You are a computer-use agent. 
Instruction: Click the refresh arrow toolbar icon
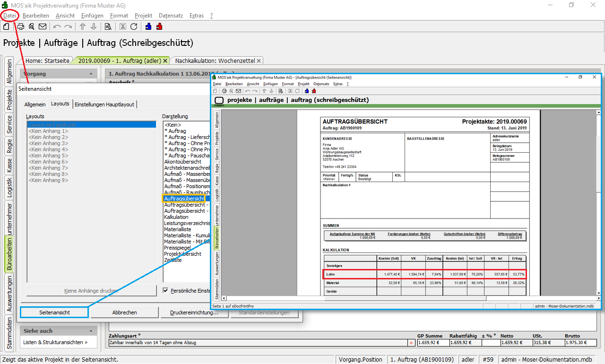coord(134,26)
